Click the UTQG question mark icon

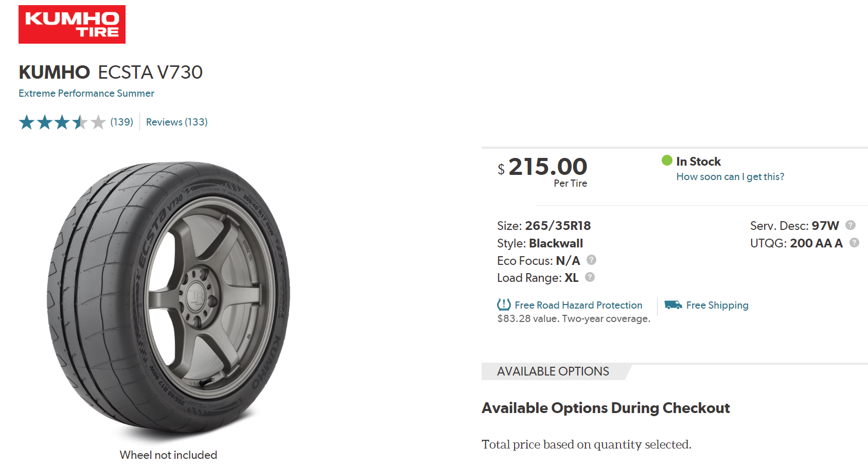point(854,243)
